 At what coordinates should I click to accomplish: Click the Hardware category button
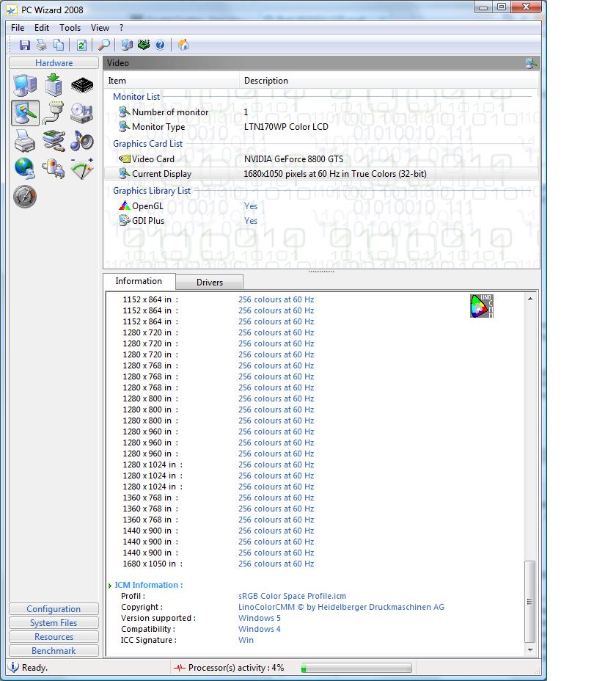coord(54,63)
